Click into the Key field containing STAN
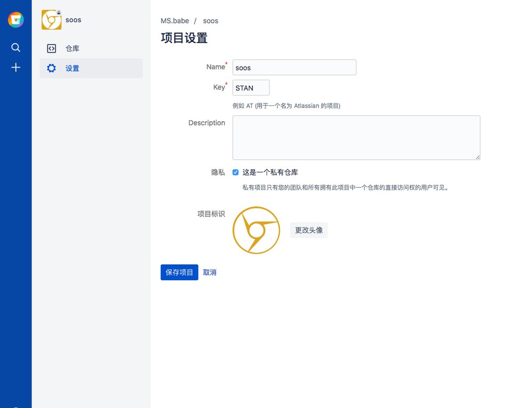 [251, 88]
